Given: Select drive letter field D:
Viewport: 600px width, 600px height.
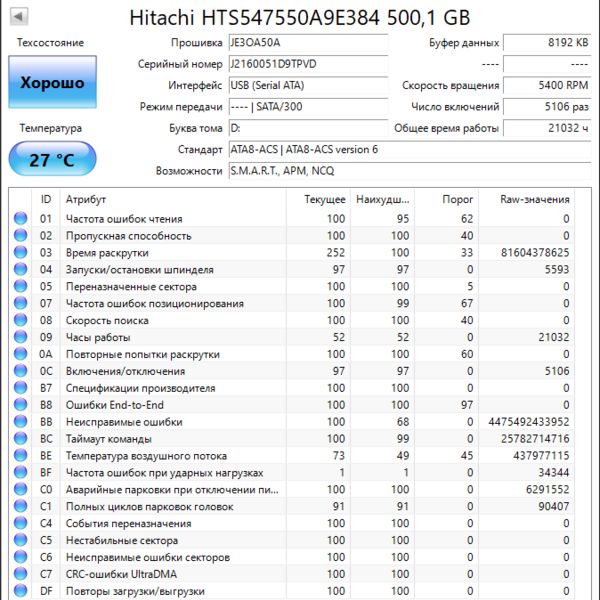Looking at the screenshot, I should click(x=308, y=128).
